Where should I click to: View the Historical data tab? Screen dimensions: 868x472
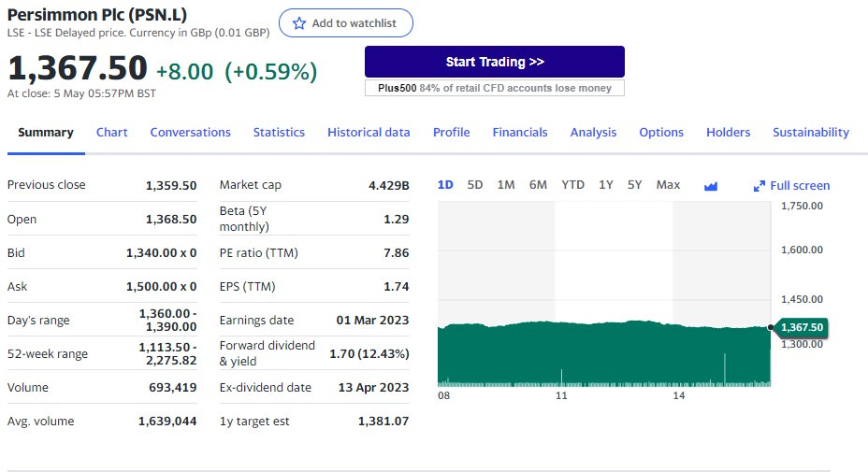pyautogui.click(x=369, y=132)
